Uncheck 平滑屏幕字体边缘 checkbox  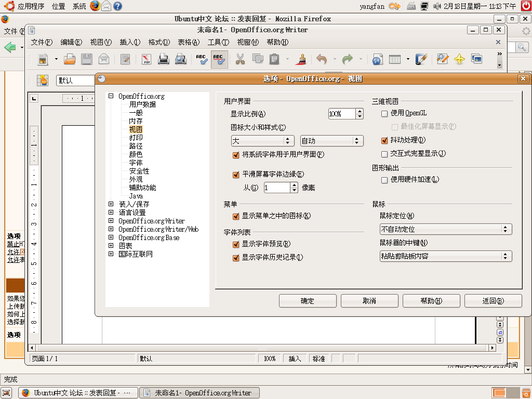236,175
